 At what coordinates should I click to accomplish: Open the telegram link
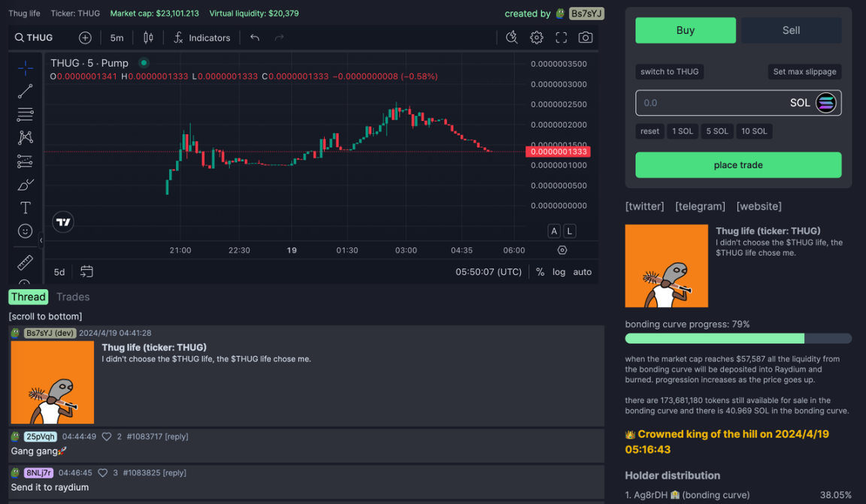700,206
